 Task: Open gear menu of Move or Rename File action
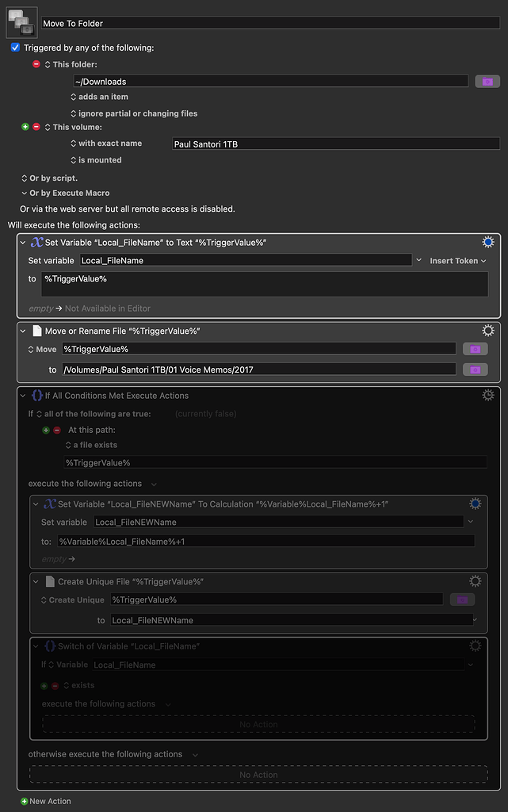click(x=488, y=331)
